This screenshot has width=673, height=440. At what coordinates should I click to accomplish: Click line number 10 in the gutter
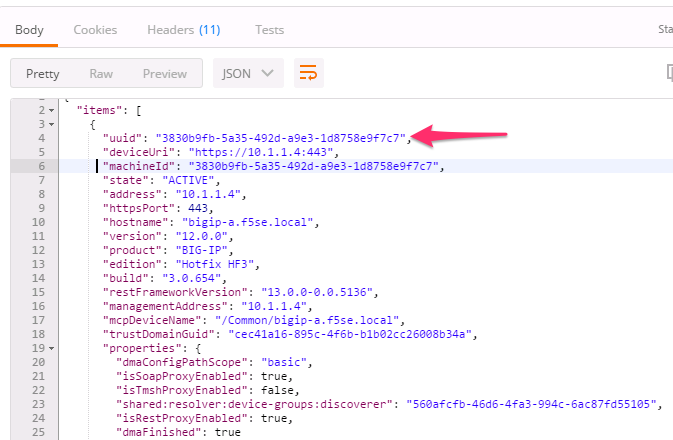38,222
